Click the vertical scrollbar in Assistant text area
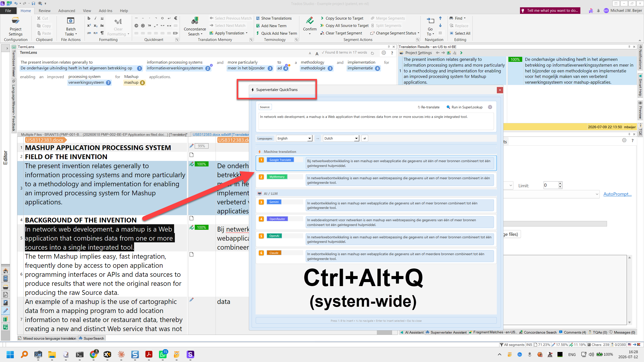This screenshot has width=644, height=362. (629, 290)
